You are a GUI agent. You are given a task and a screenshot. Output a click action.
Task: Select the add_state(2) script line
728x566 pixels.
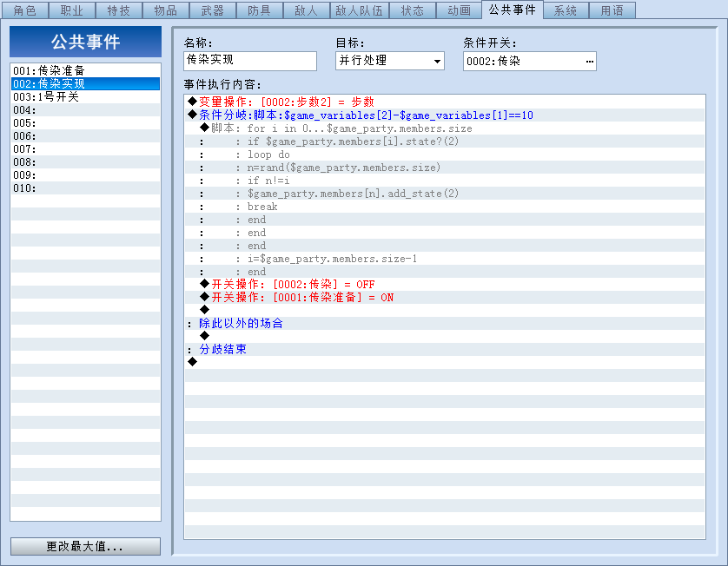(445, 193)
